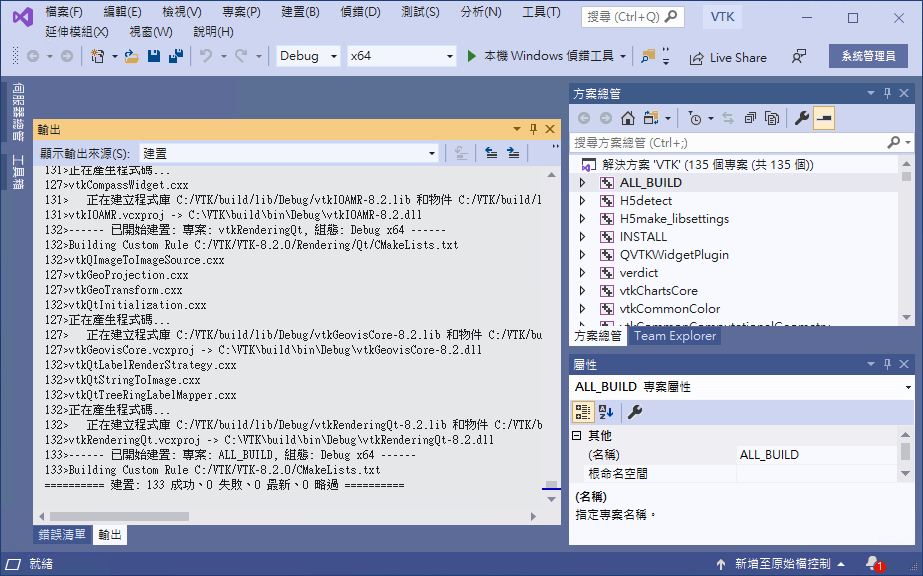Switch to the 錯誤清單 tab

(x=62, y=534)
